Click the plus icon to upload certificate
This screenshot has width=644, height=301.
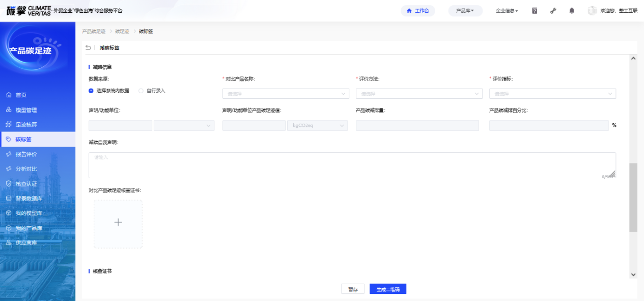pos(118,223)
